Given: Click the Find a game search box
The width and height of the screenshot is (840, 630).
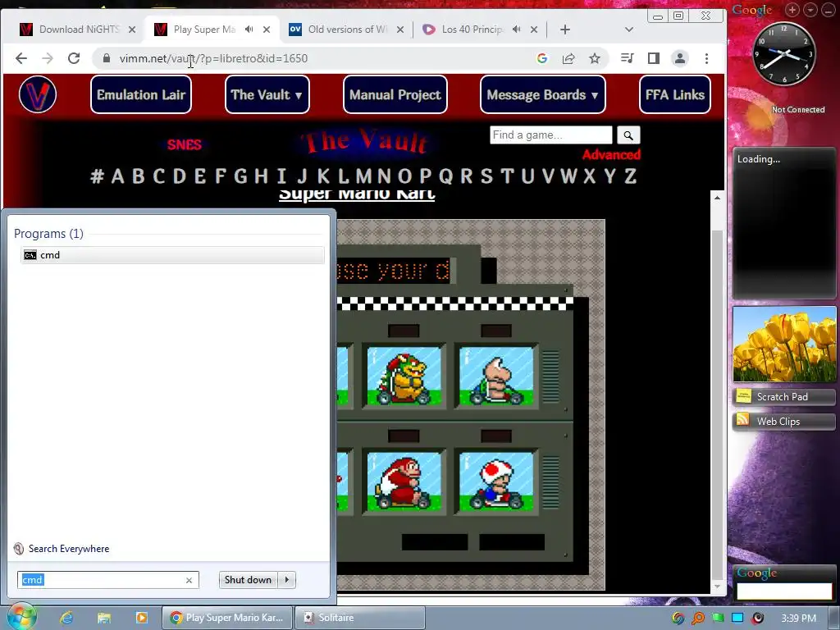Looking at the screenshot, I should 550,135.
